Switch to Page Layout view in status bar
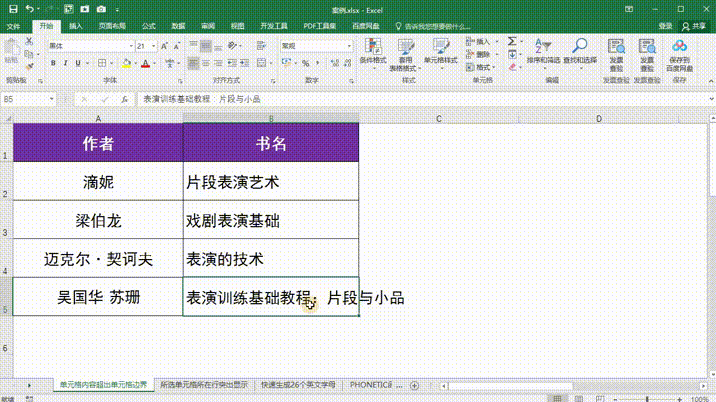 pyautogui.click(x=579, y=398)
